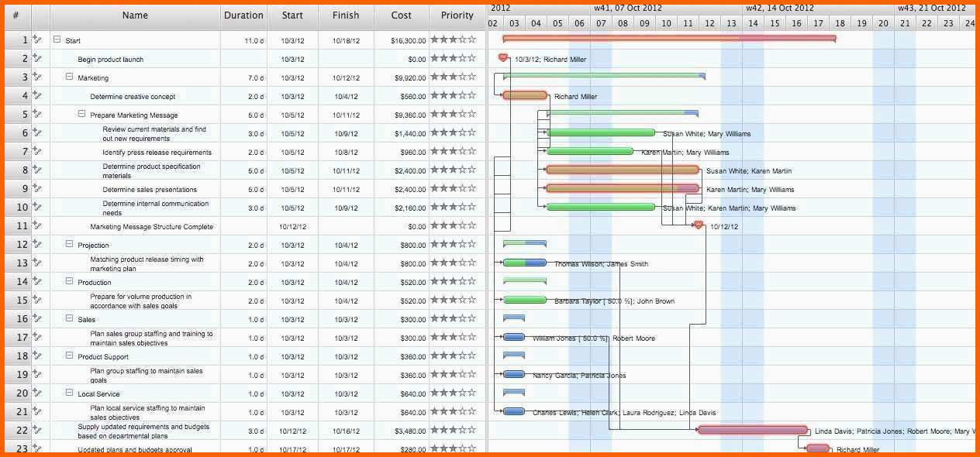This screenshot has width=980, height=457.
Task: Click the priority stars for the Start row
Action: pos(454,40)
